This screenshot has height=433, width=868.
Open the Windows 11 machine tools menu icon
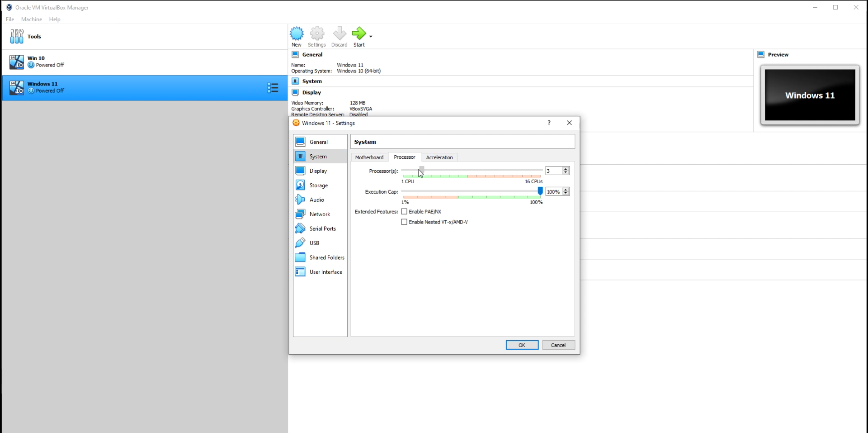[273, 88]
